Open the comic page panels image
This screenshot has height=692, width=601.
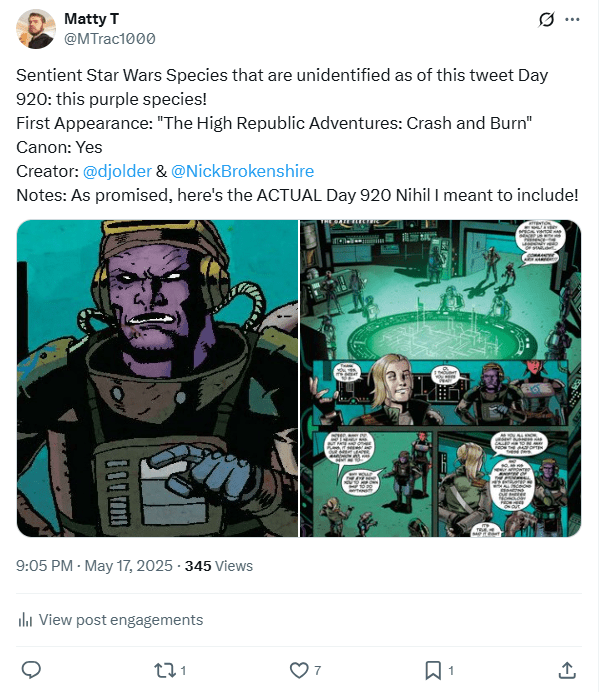(x=441, y=378)
